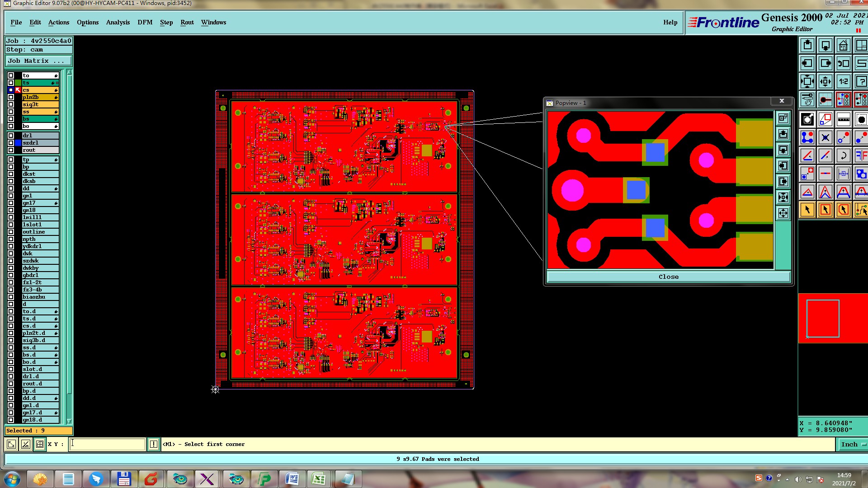The width and height of the screenshot is (868, 488).
Task: Click the pan all directions icon
Action: tap(825, 81)
